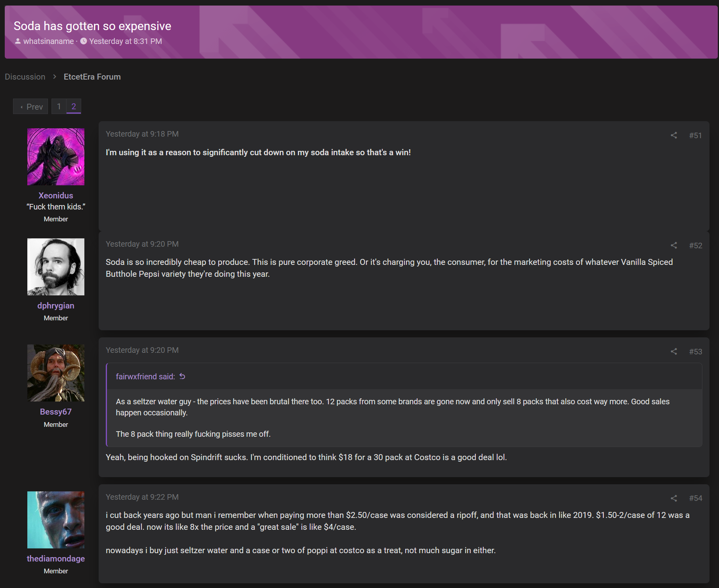The width and height of the screenshot is (719, 588).
Task: Share post #51 via share icon
Action: [x=673, y=135]
